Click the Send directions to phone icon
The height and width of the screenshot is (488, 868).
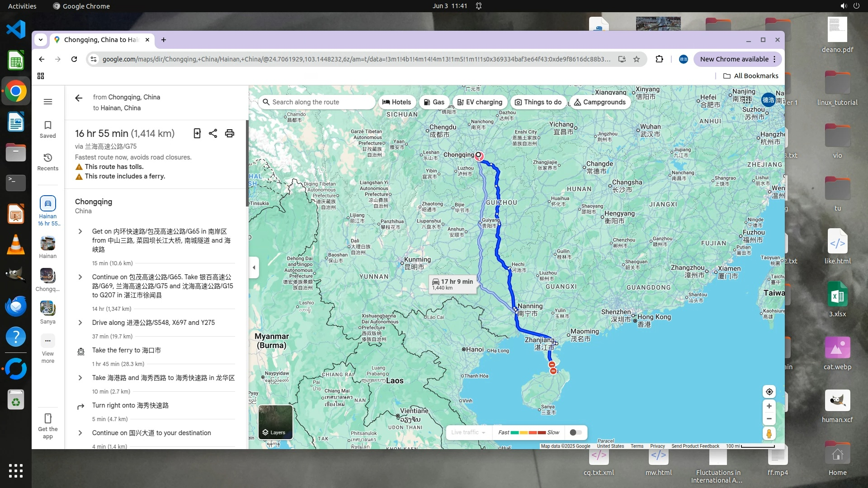pos(197,133)
